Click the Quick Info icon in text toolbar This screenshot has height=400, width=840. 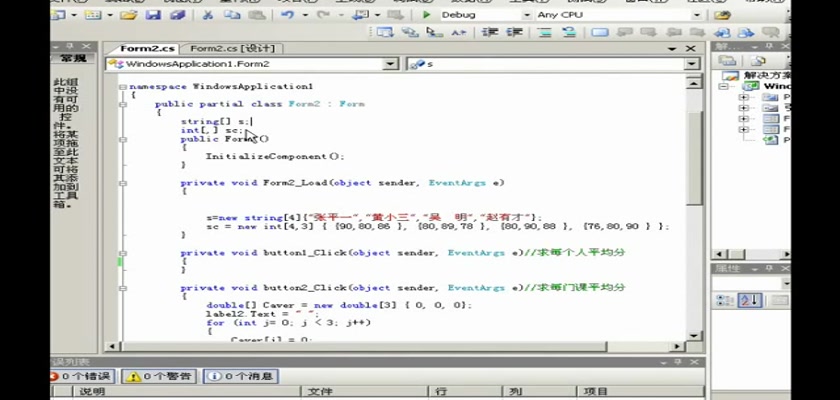click(x=434, y=32)
